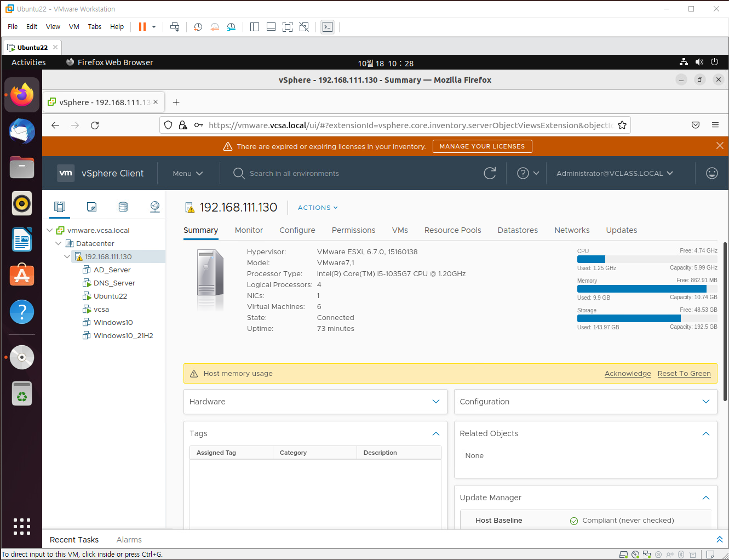The image size is (729, 560).
Task: Open a new Firefox tab
Action: coord(176,102)
